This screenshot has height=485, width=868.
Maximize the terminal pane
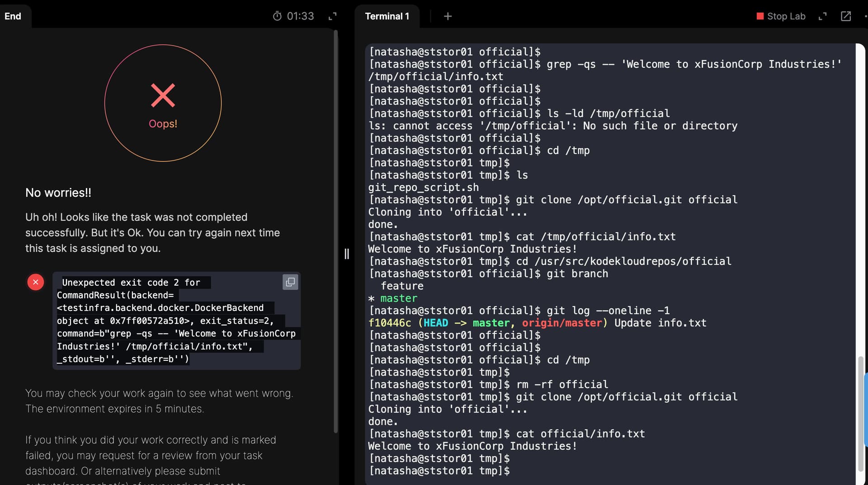click(822, 16)
